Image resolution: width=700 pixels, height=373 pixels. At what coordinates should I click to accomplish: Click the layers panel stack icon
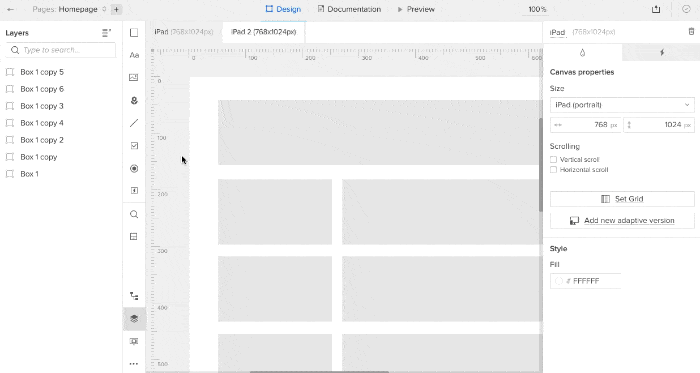[134, 319]
